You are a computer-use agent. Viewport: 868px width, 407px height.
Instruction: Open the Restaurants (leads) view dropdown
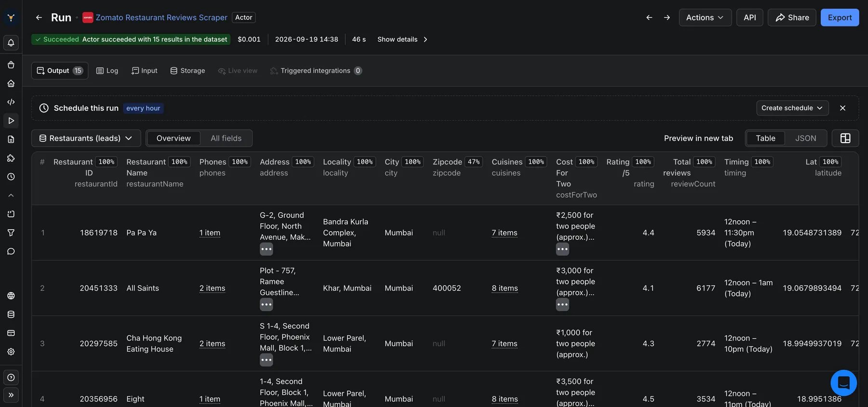[x=86, y=138]
